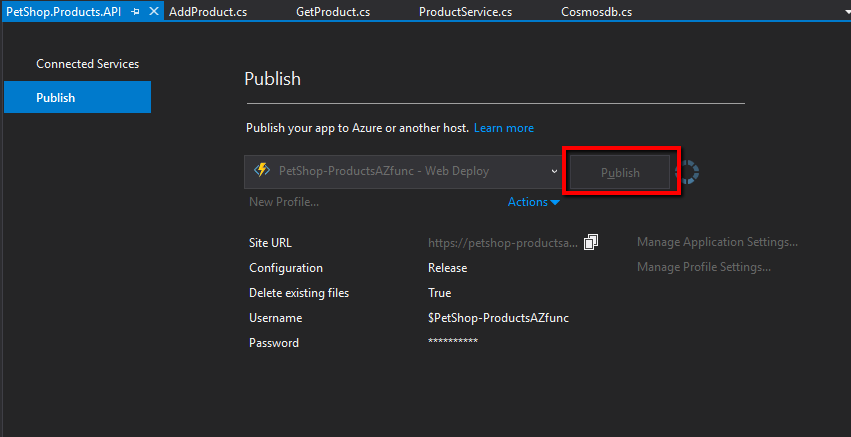This screenshot has height=437, width=851.
Task: Follow the Learn more link
Action: click(504, 128)
